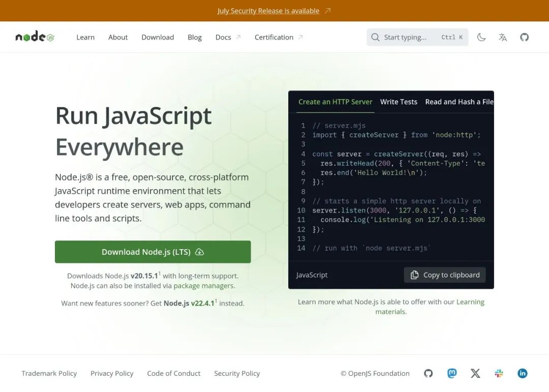Click code line '// server.mjs'
This screenshot has height=392, width=549.
pyautogui.click(x=339, y=126)
